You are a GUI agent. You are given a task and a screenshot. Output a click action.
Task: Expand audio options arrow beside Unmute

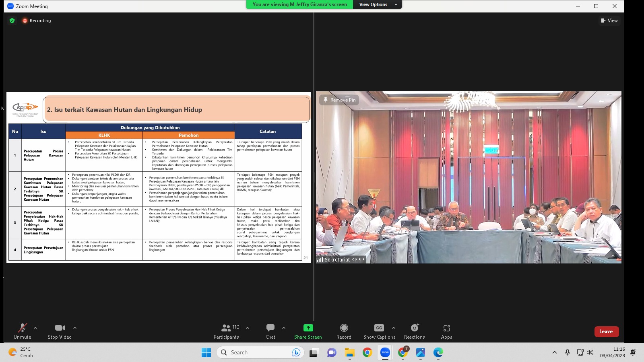click(35, 328)
